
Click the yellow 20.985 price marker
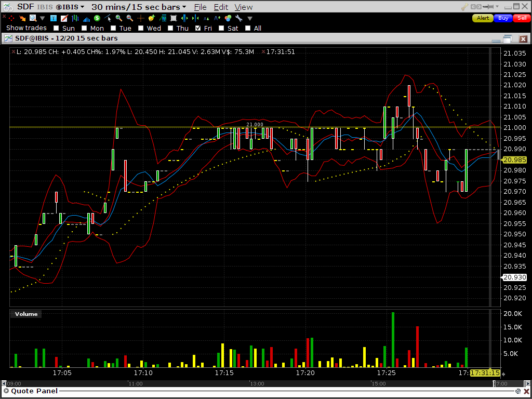click(514, 160)
